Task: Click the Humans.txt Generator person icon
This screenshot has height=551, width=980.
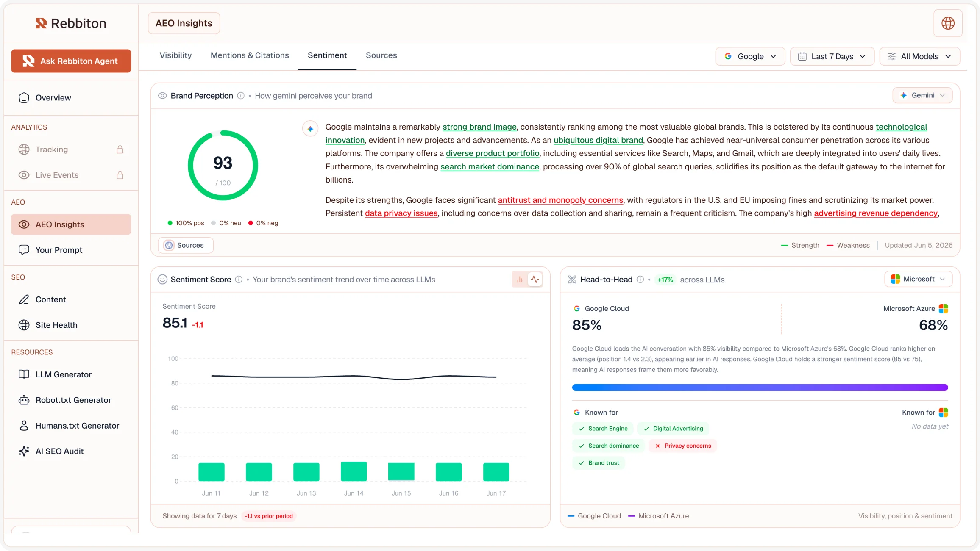Action: [24, 426]
